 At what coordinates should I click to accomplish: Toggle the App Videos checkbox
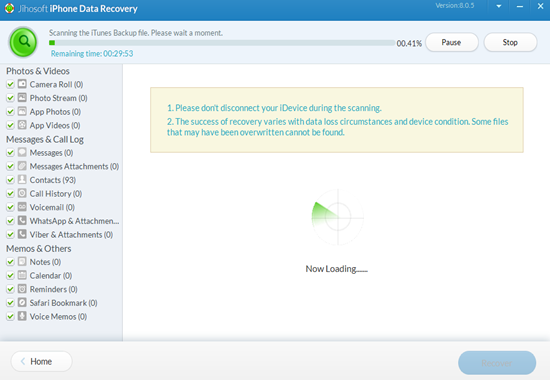11,125
